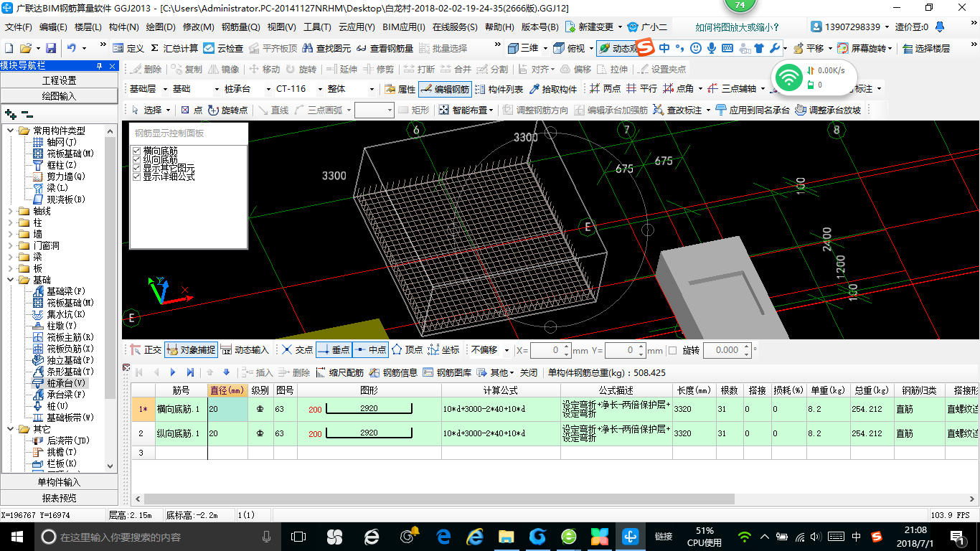The width and height of the screenshot is (980, 551).
Task: Jump to last rebar record arrow
Action: coord(190,372)
